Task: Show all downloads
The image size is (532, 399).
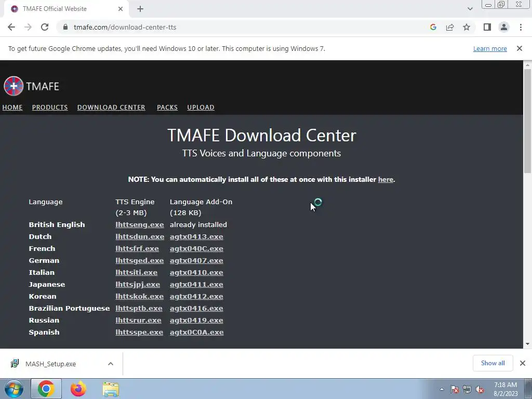Action: point(493,363)
